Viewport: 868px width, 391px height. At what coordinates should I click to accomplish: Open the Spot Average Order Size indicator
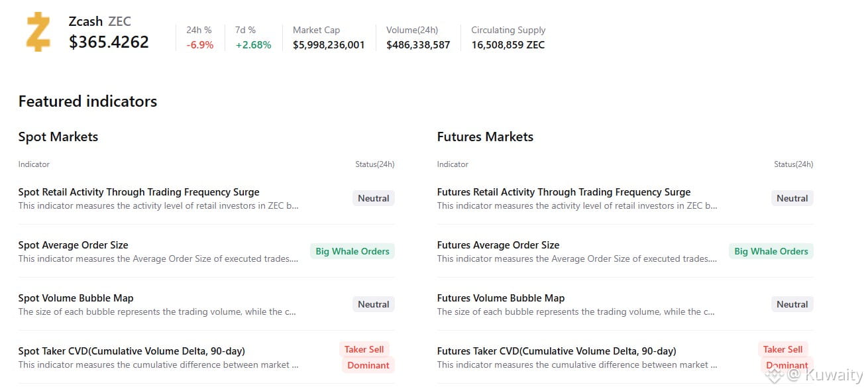pos(73,245)
